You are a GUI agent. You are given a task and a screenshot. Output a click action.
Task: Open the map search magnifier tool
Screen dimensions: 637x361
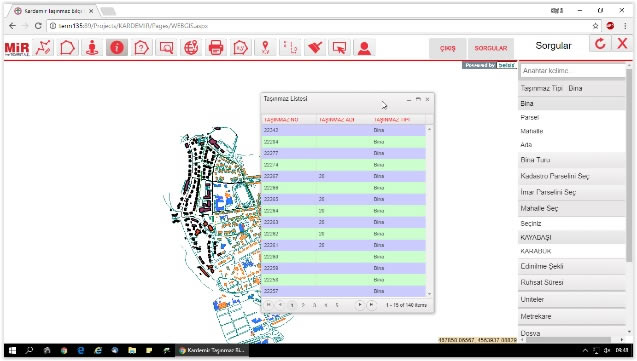pyautogui.click(x=166, y=48)
